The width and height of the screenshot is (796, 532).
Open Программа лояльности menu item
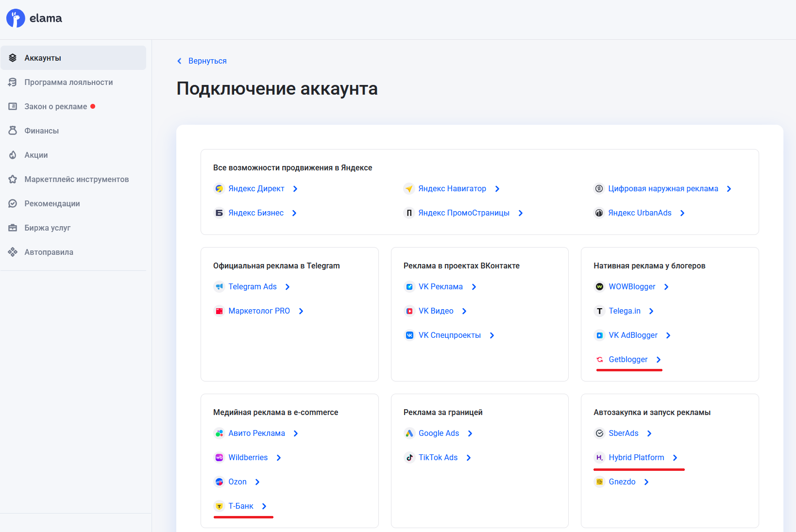73,82
